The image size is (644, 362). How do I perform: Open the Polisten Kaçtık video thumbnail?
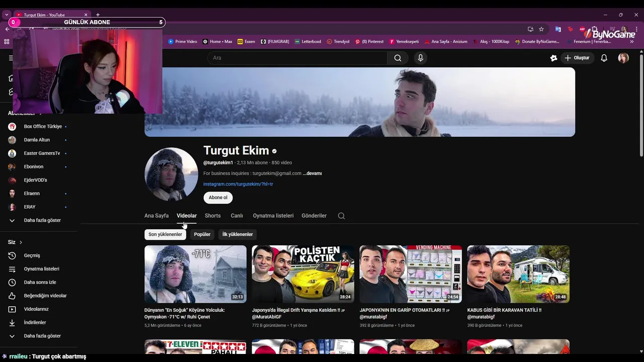point(303,274)
